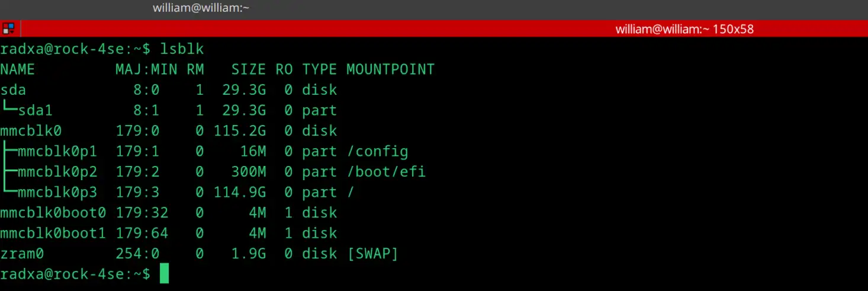Click the MAJ:MIN column header
Screen dimensions: 868x291
146,69
